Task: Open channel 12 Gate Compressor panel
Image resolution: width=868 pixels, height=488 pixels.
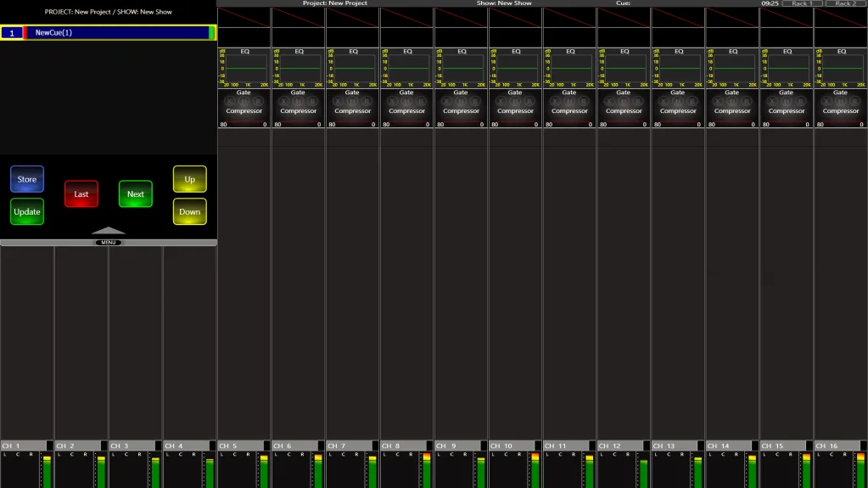Action: 624,108
